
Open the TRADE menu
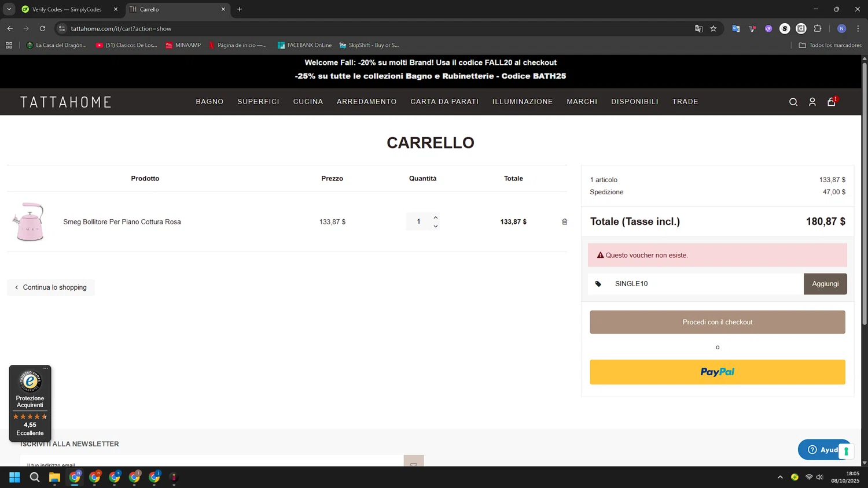coord(685,102)
